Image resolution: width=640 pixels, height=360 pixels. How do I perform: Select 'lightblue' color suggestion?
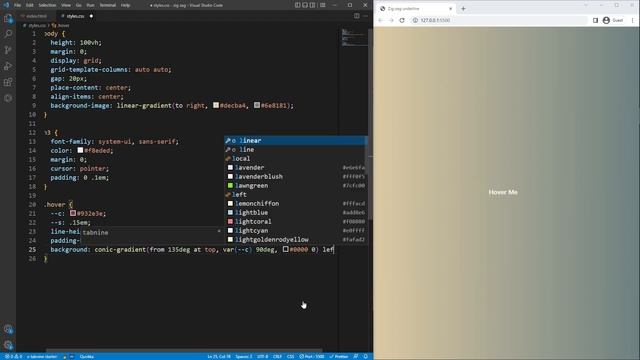tap(296, 212)
